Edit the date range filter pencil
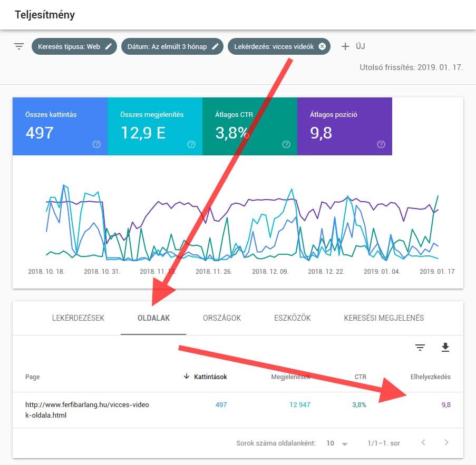476x465 pixels. [216, 46]
